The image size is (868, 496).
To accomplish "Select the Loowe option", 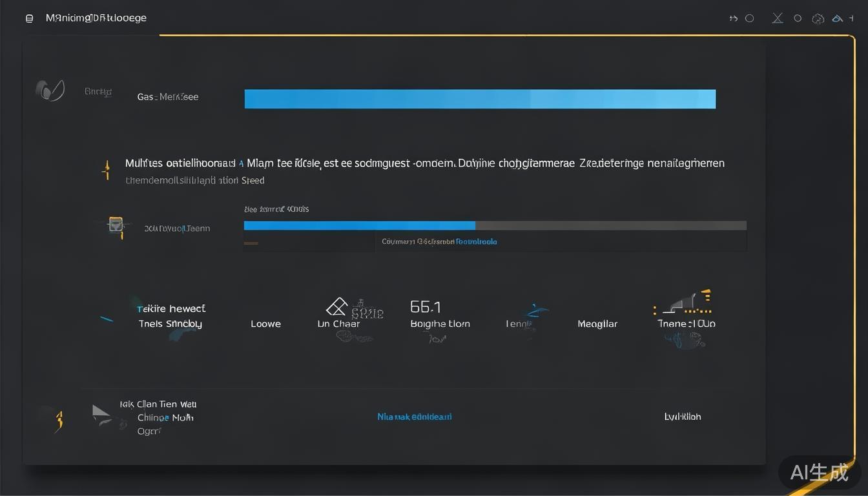I will click(x=265, y=324).
